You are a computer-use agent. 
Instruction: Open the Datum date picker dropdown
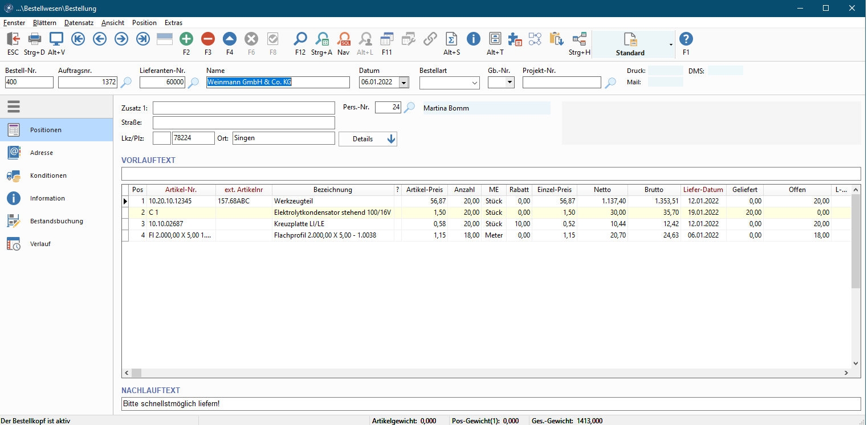pyautogui.click(x=404, y=83)
